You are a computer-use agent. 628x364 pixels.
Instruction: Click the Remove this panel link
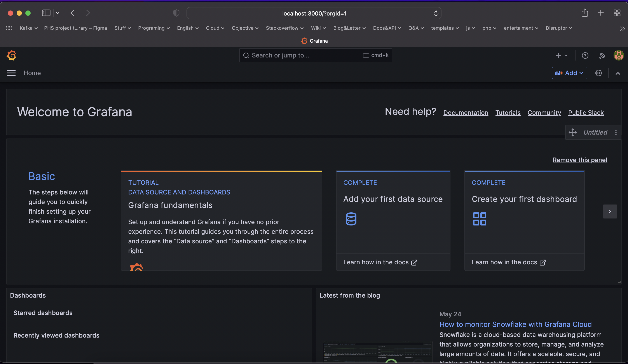(x=580, y=160)
